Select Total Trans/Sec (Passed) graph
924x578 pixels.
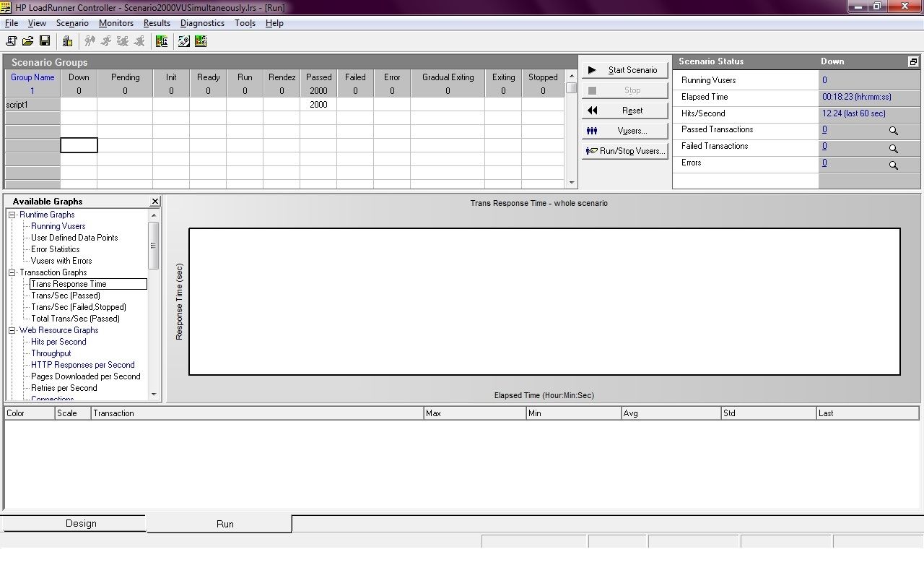(75, 319)
